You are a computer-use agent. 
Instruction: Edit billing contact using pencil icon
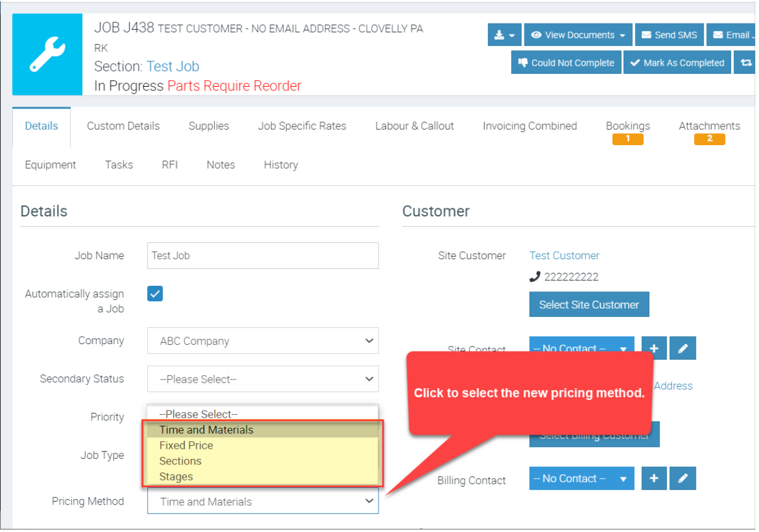(683, 479)
